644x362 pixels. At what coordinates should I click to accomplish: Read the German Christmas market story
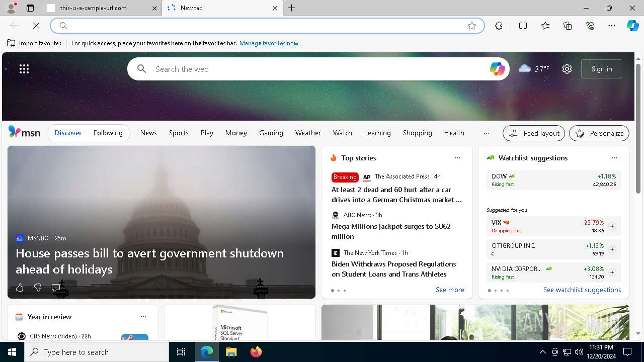tap(396, 195)
